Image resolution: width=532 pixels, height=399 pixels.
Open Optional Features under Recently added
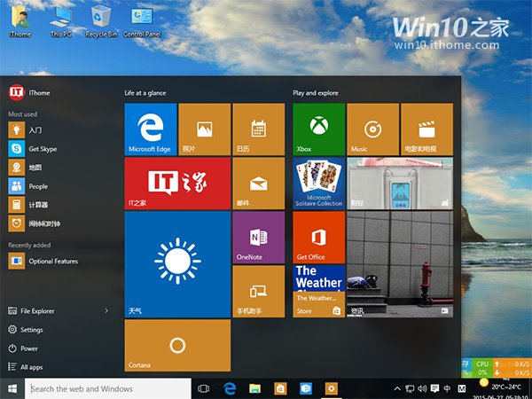pos(43,261)
